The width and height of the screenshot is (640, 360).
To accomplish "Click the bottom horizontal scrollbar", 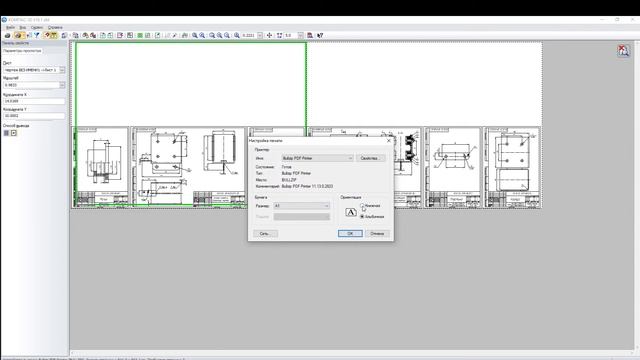I will (x=351, y=353).
